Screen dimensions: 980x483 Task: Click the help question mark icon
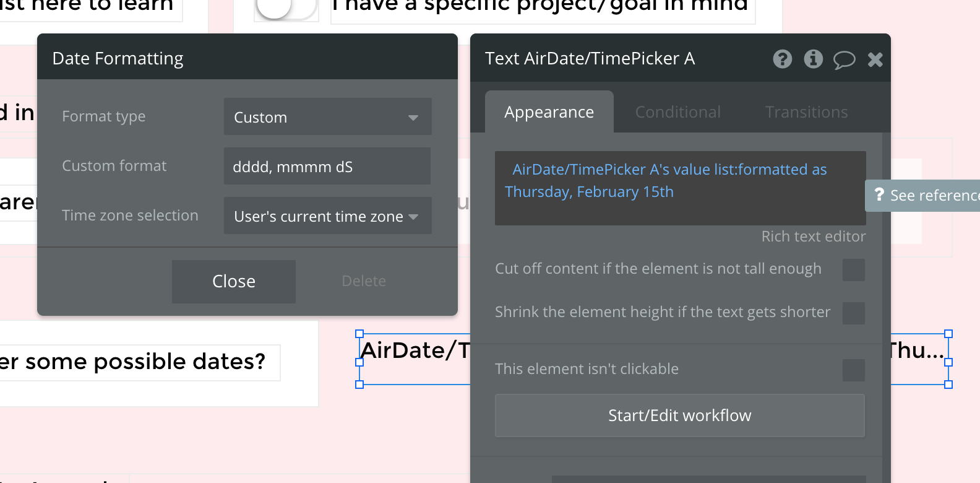click(x=782, y=59)
